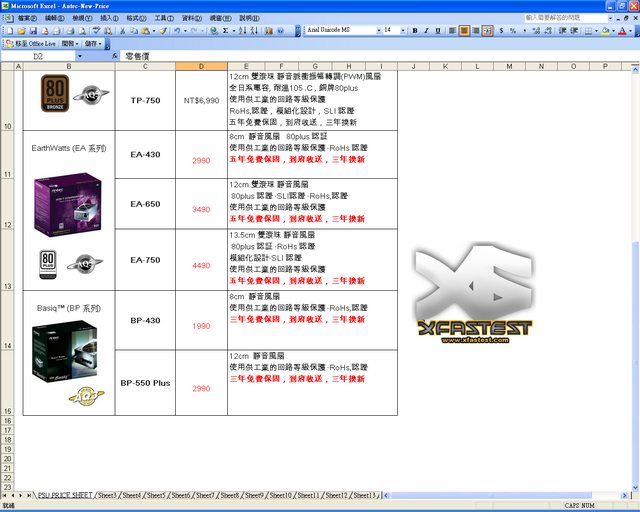Click AutoSum sigma icon
Viewport: 640px width, 512px height.
pyautogui.click(x=225, y=31)
